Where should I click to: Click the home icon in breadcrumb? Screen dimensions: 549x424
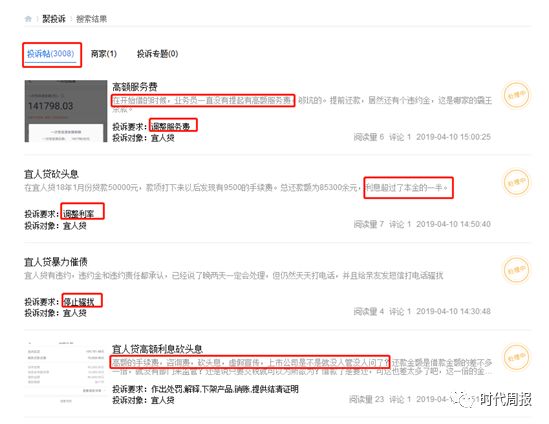(28, 19)
